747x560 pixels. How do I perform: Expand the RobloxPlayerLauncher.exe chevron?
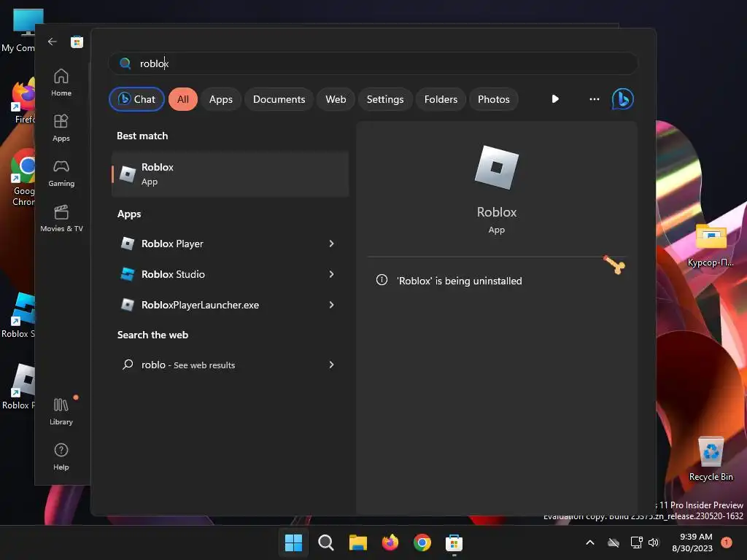(x=332, y=305)
